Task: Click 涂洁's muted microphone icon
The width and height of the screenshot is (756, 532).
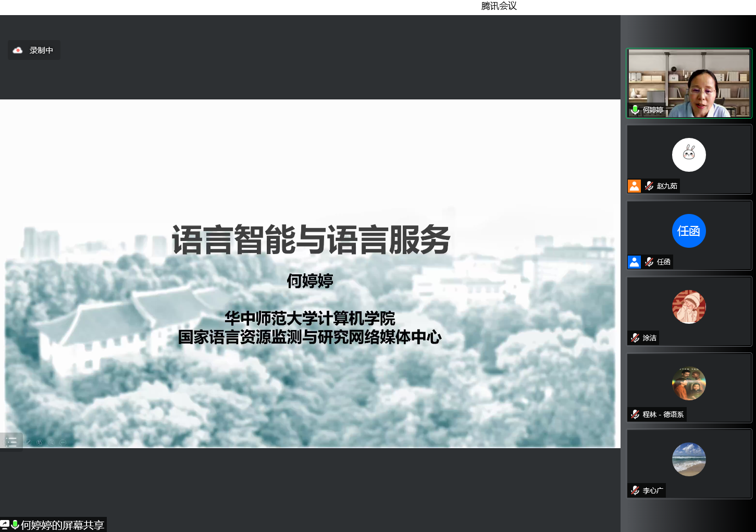Action: click(635, 338)
